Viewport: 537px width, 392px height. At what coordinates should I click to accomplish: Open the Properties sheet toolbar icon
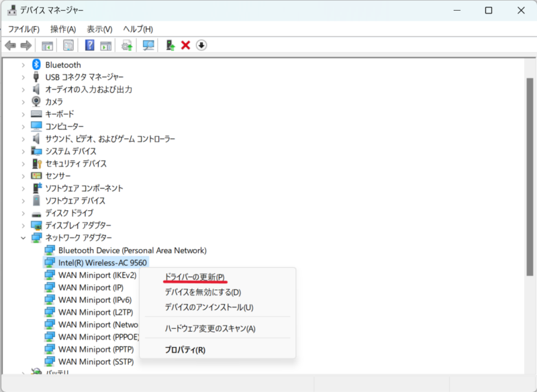(x=68, y=45)
